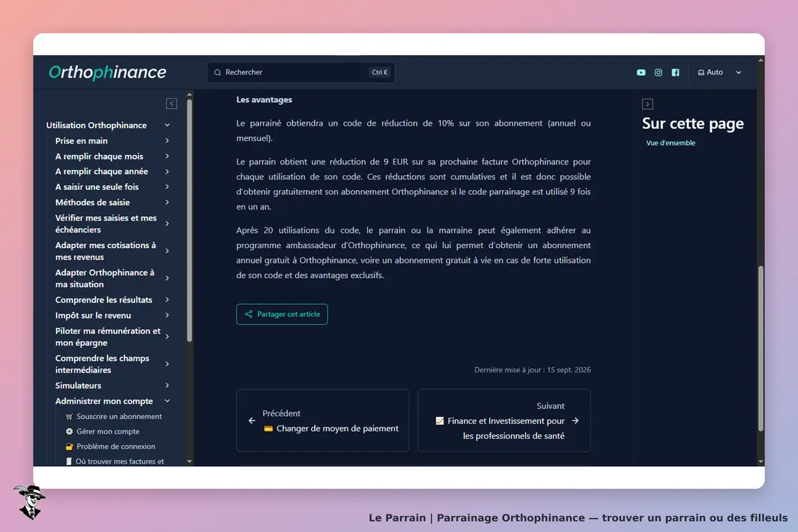Expand the A saisir une seule fois chevron

167,187
